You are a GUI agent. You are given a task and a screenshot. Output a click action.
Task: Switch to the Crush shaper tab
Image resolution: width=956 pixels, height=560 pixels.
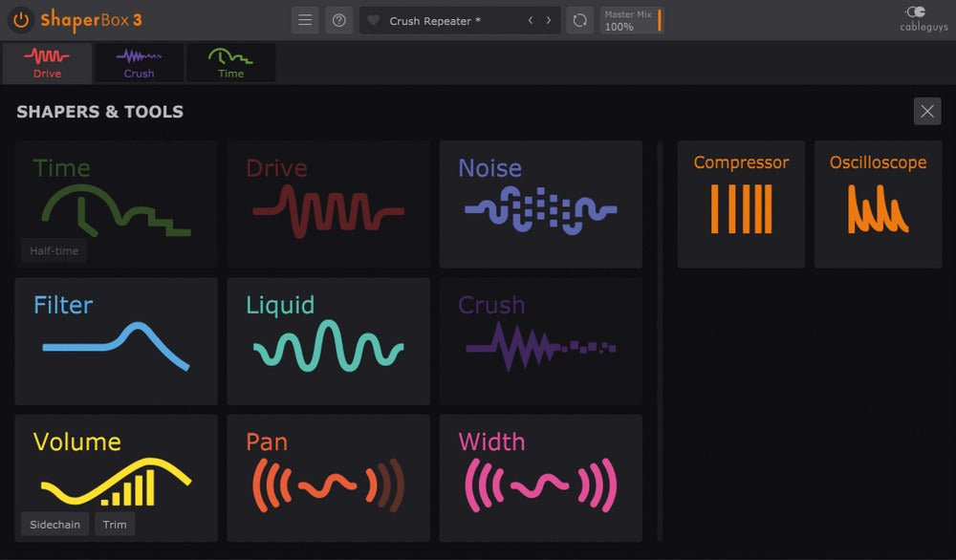(x=139, y=62)
